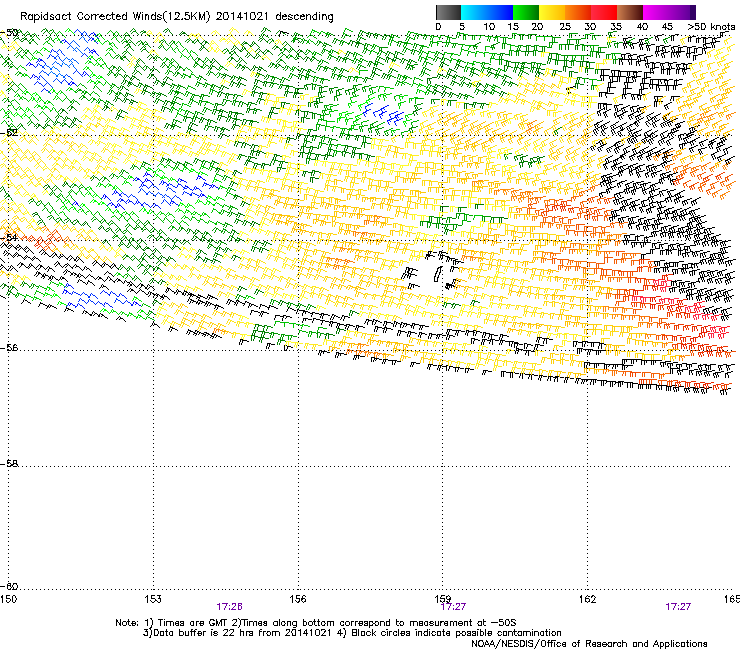This screenshot has height=650, width=740.
Task: Click the dark purple 45-50 knots legend swatch
Action: (682, 12)
